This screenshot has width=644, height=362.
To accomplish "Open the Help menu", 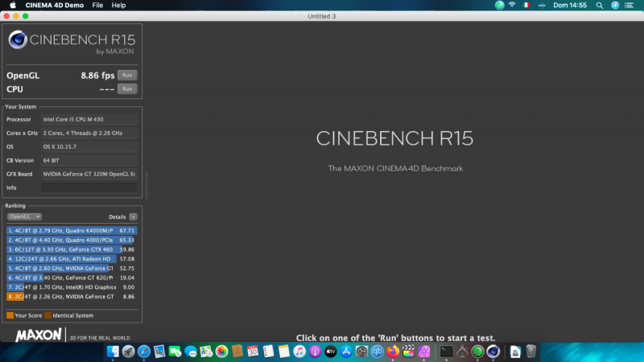I will pyautogui.click(x=118, y=5).
